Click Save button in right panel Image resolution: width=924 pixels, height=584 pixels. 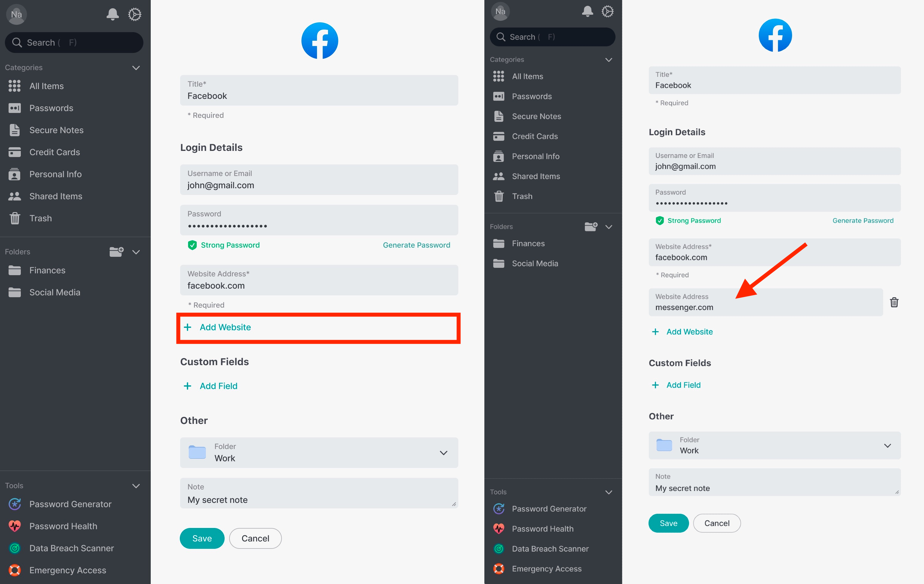pyautogui.click(x=667, y=523)
